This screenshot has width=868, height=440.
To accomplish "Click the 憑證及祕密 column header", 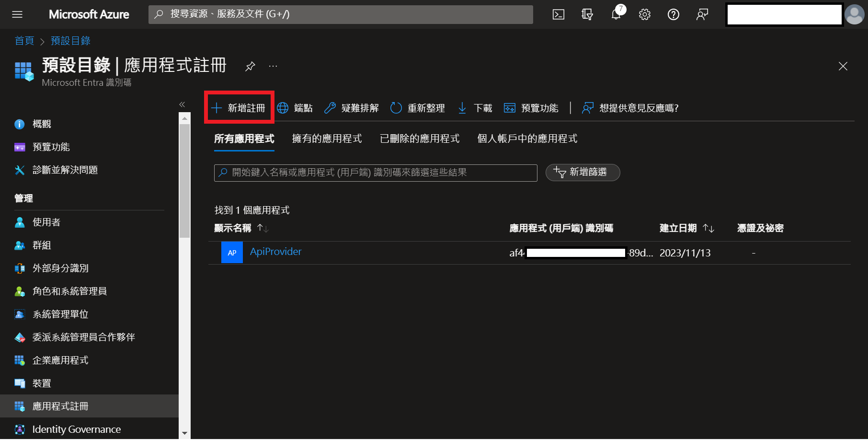I will point(760,228).
